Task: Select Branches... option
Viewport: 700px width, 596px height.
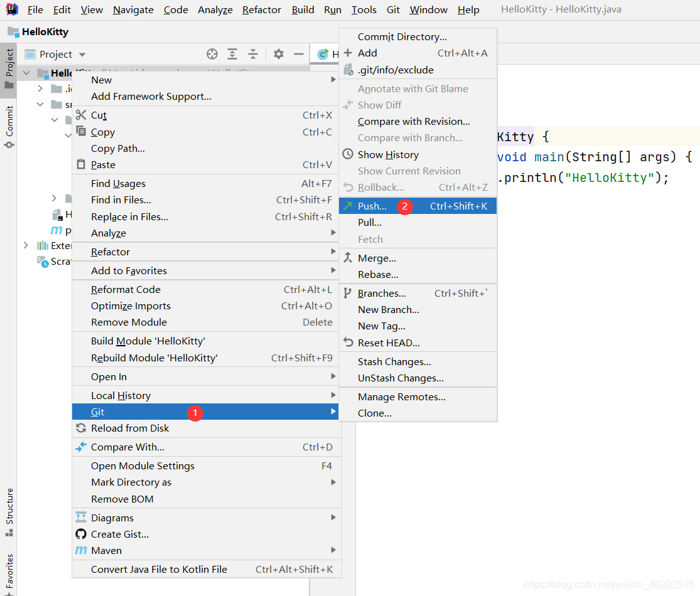Action: [x=418, y=294]
